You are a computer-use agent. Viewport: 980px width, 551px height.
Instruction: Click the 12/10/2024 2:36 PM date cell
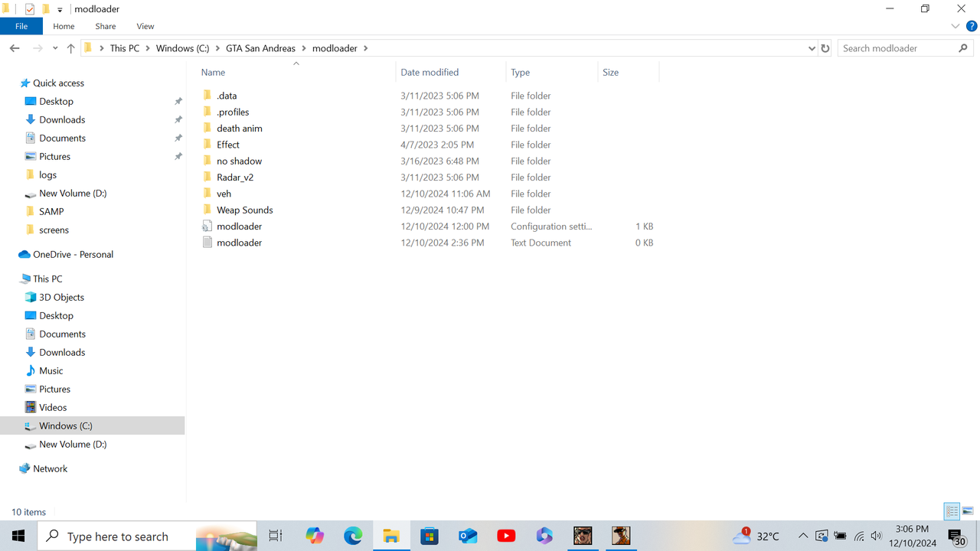(x=442, y=243)
